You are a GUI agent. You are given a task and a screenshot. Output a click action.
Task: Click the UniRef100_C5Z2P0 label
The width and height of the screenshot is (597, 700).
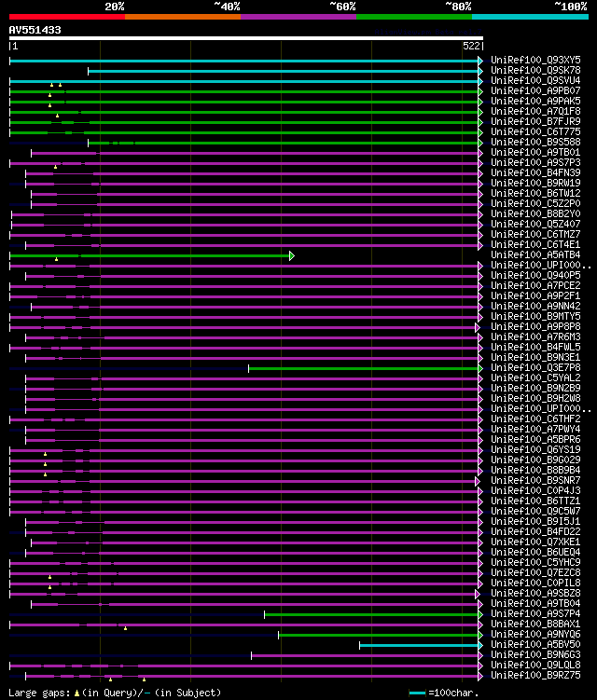[x=535, y=203]
